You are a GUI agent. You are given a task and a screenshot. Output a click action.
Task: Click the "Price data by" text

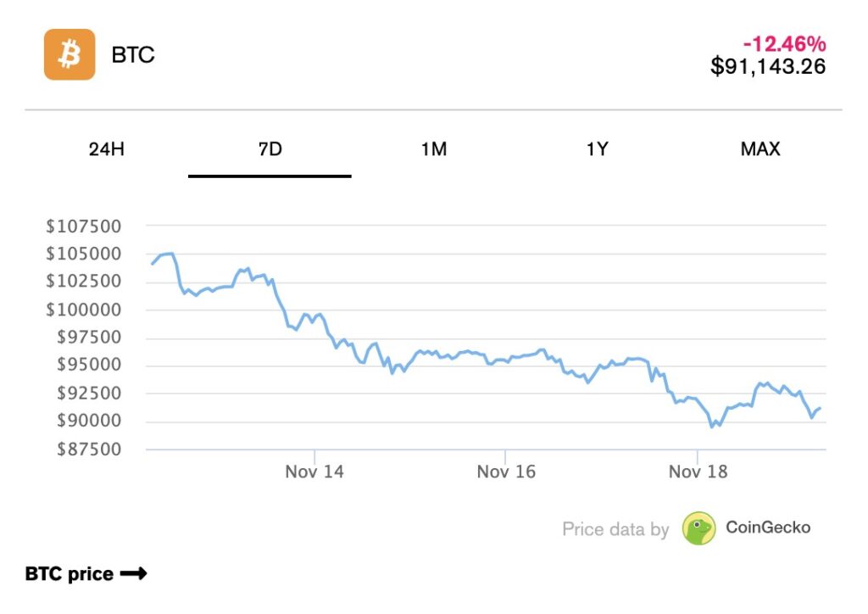[615, 529]
